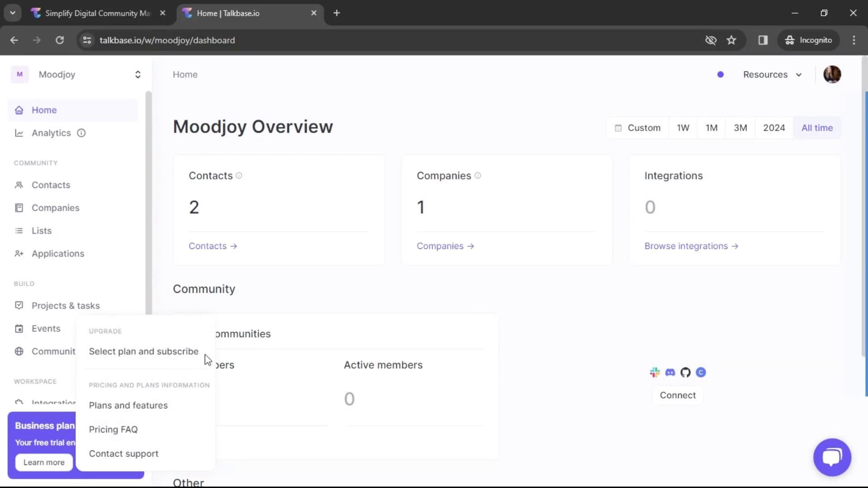Switch time range to 1W
Screen dimensions: 868x488
(683, 128)
